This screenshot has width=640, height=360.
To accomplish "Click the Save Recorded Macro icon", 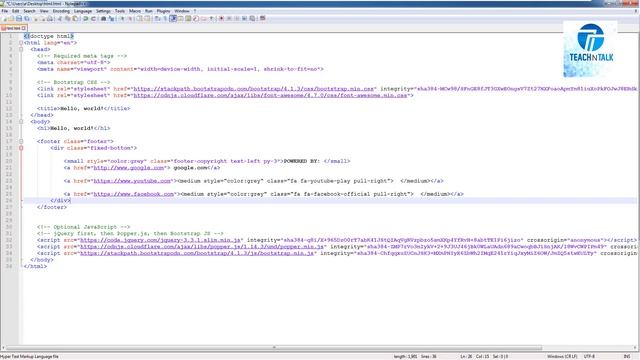I will (x=252, y=18).
